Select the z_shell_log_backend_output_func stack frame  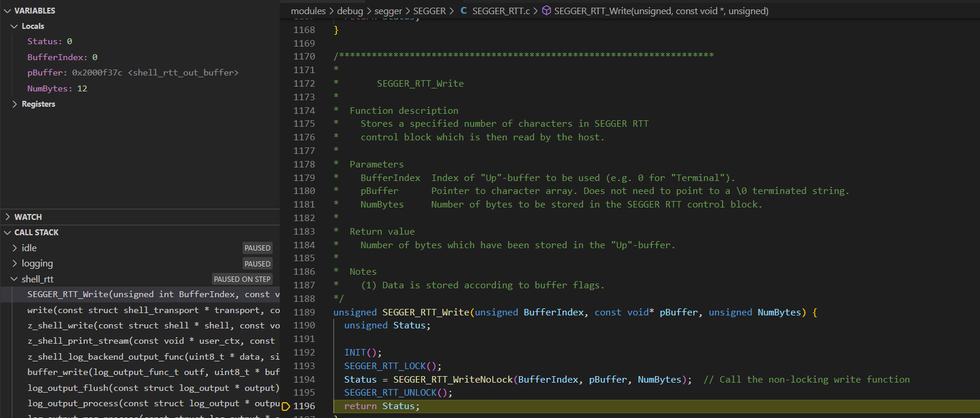tap(140, 357)
